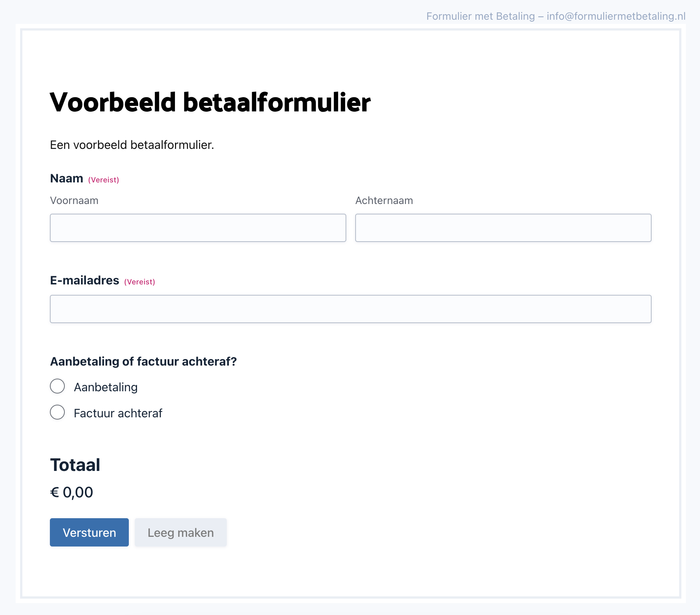Click into the E-mailadres input field
This screenshot has height=615, width=700.
350,309
